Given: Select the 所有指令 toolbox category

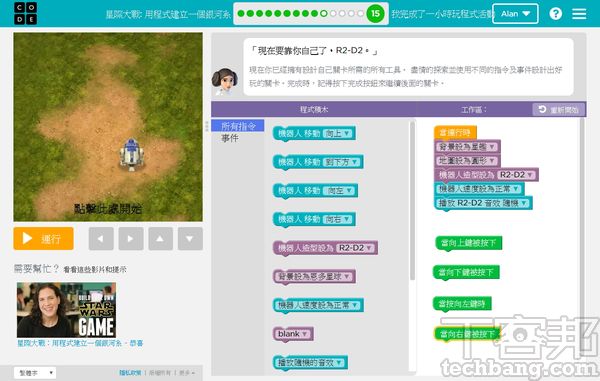Looking at the screenshot, I should click(238, 126).
